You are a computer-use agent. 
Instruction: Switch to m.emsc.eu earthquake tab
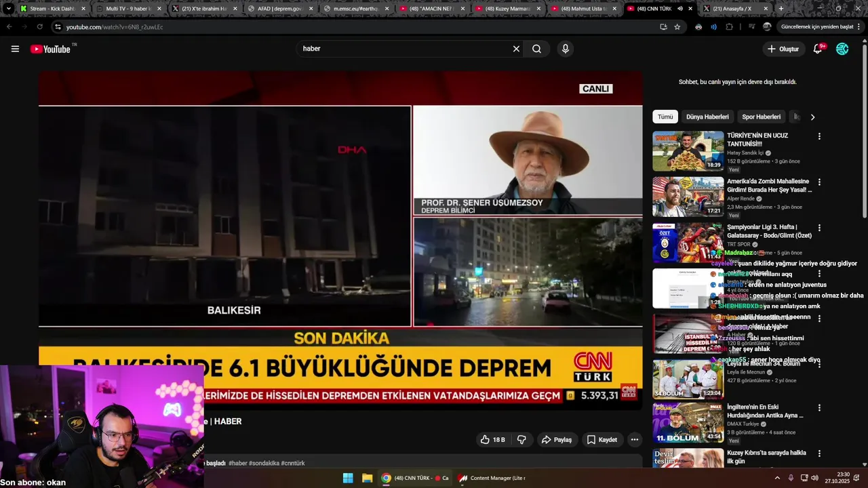click(x=355, y=9)
